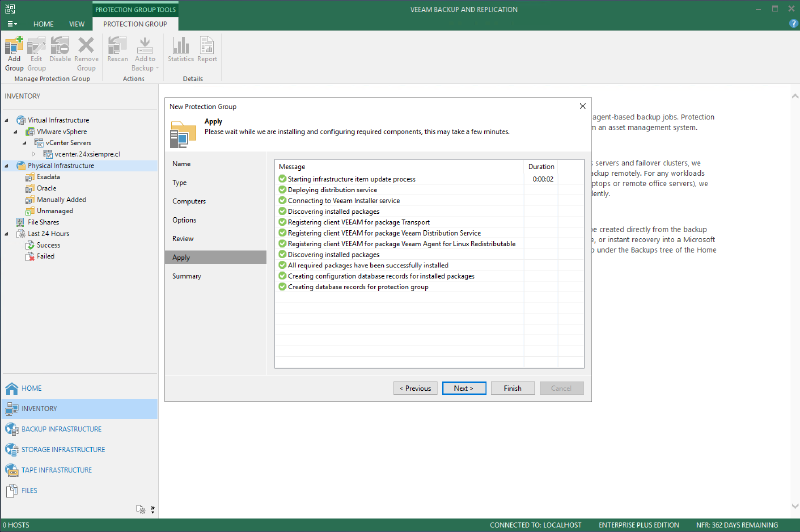Open the Tape Infrastructure navigation pane
Image resolution: width=800 pixels, height=532 pixels.
click(80, 470)
